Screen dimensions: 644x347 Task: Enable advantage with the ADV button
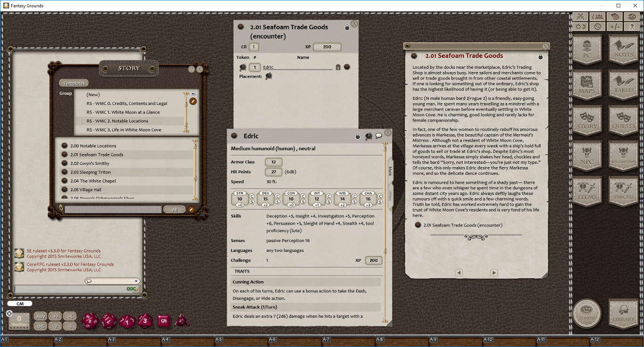click(x=40, y=316)
